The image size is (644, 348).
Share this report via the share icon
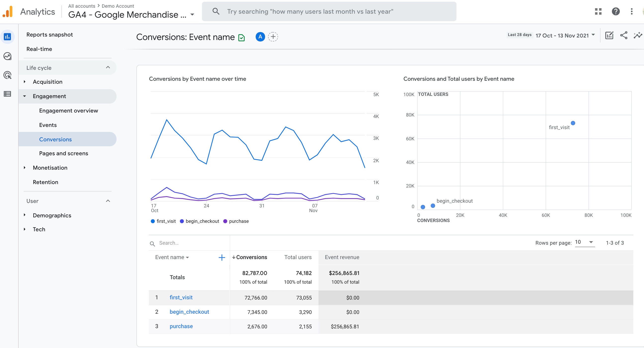[x=624, y=36]
